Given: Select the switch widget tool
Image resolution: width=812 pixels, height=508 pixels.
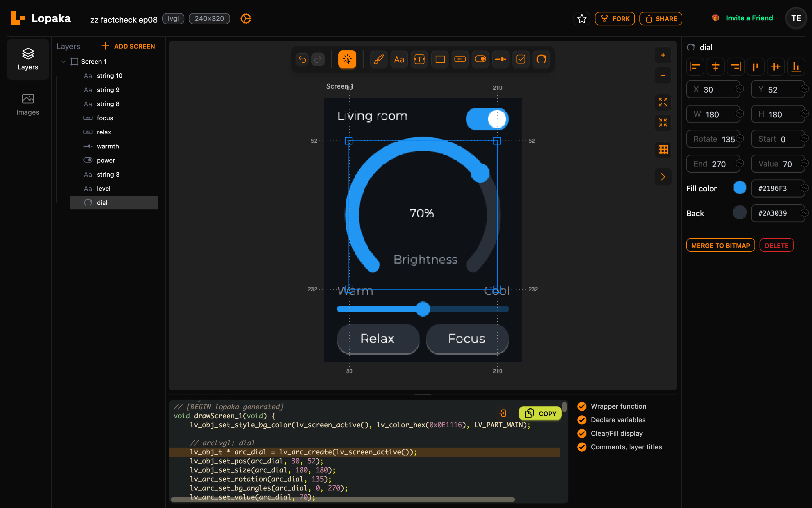Looking at the screenshot, I should point(480,60).
